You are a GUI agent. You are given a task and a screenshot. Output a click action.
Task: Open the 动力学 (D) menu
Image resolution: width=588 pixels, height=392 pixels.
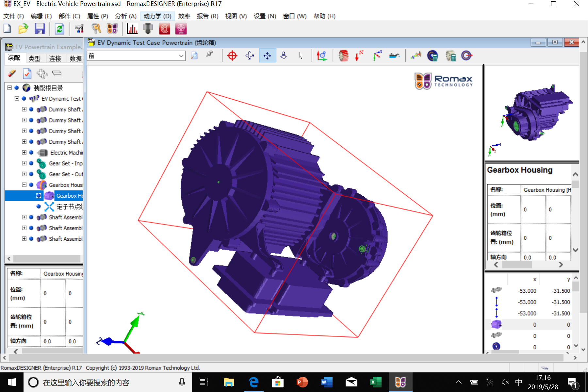point(157,16)
